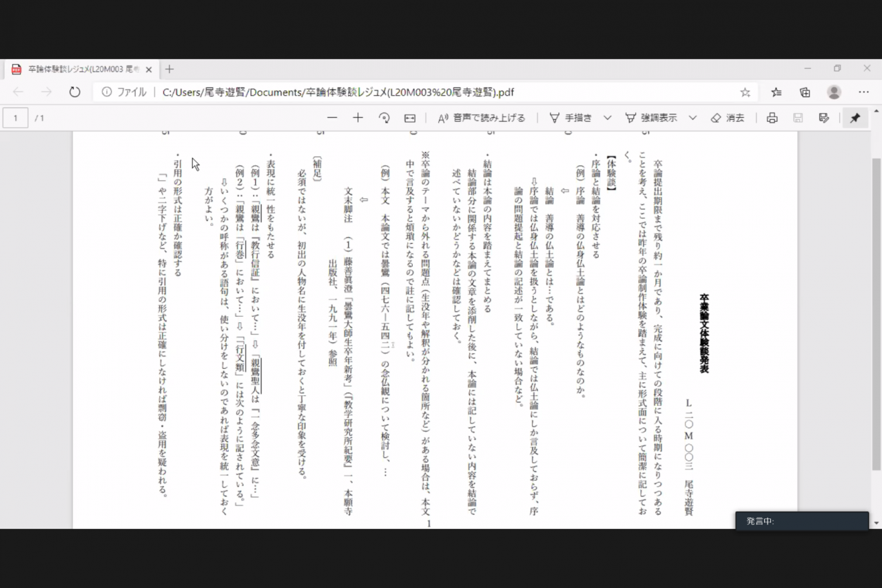The width and height of the screenshot is (882, 588).
Task: Refresh the page
Action: 74,92
